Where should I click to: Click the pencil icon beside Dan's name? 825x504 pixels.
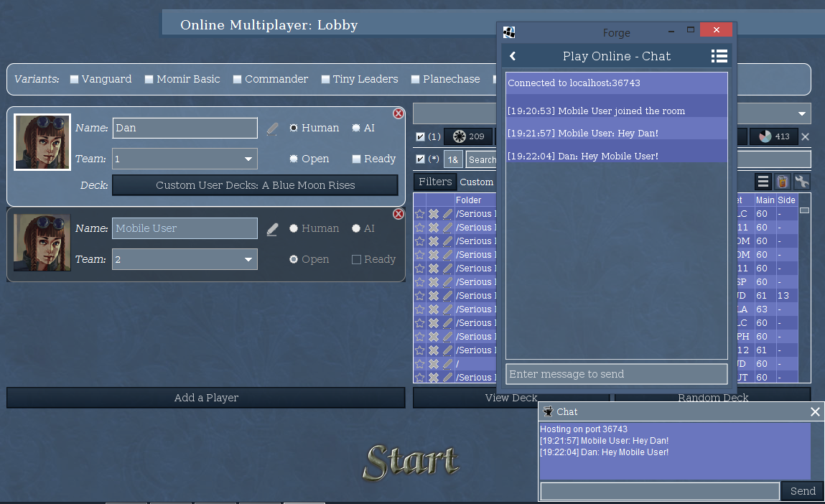pyautogui.click(x=272, y=129)
